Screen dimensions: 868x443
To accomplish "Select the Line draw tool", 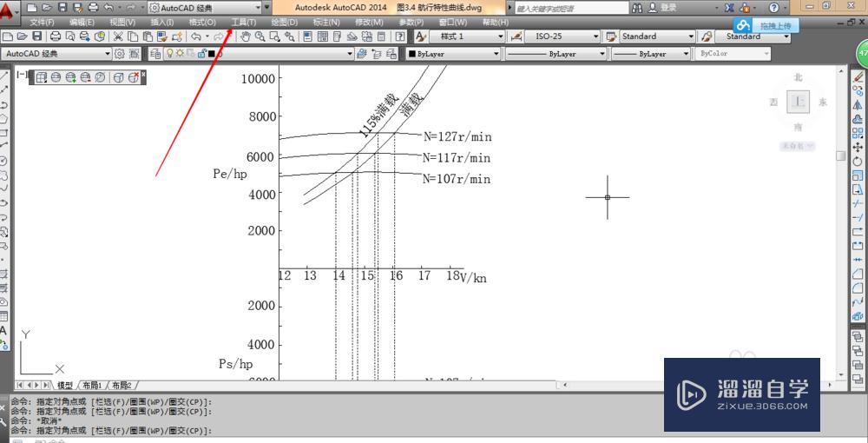I will pyautogui.click(x=4, y=75).
